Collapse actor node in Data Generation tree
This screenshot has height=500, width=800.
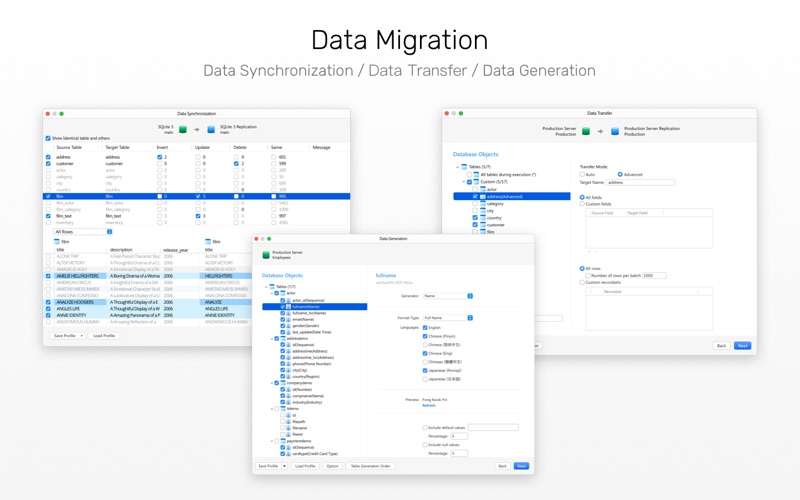pos(272,293)
